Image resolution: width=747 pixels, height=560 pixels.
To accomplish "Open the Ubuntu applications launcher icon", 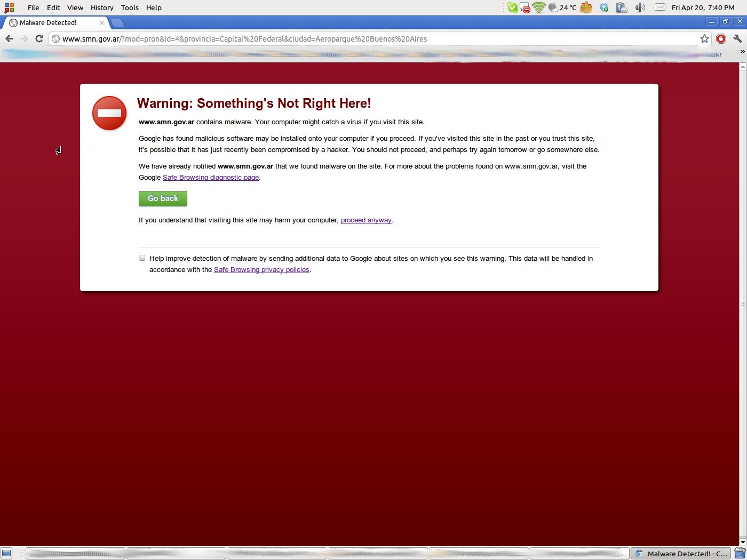I will coord(9,7).
